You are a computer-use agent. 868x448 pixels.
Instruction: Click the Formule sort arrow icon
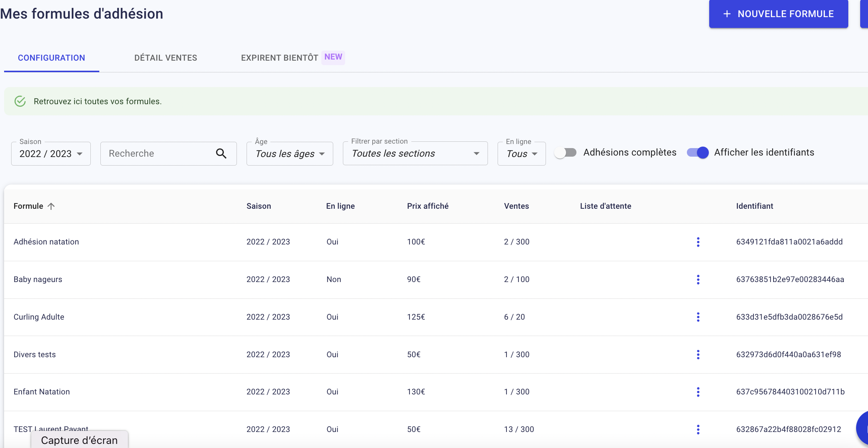(x=51, y=206)
